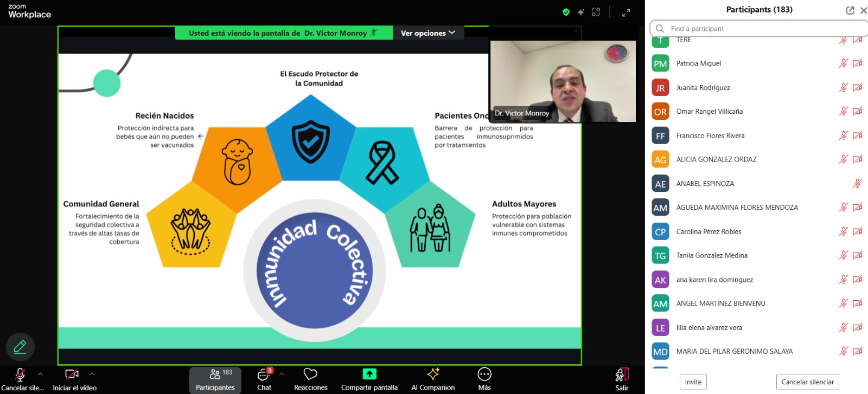Open video options arrow beside camera
The width and height of the screenshot is (868, 394).
pyautogui.click(x=92, y=374)
